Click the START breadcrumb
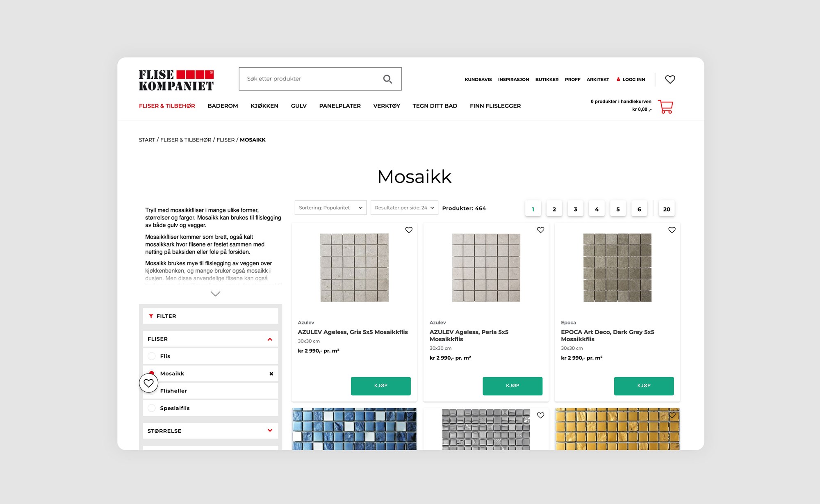The image size is (820, 504). (x=147, y=140)
